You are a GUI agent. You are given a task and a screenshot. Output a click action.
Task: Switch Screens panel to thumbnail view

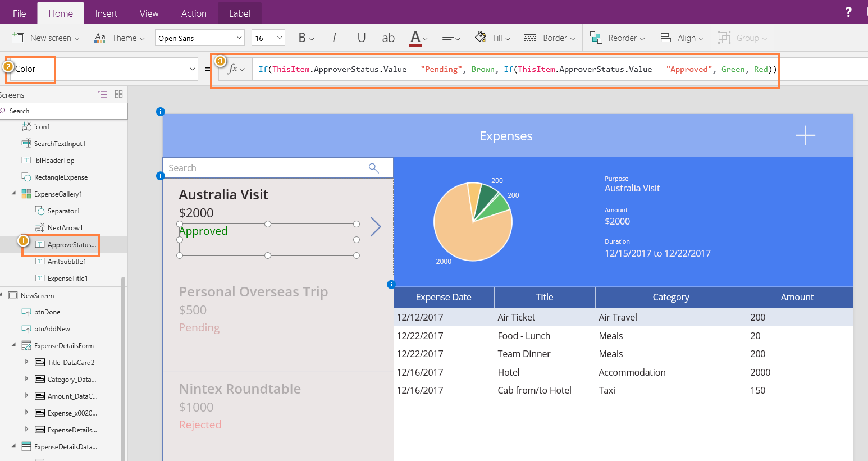(118, 94)
